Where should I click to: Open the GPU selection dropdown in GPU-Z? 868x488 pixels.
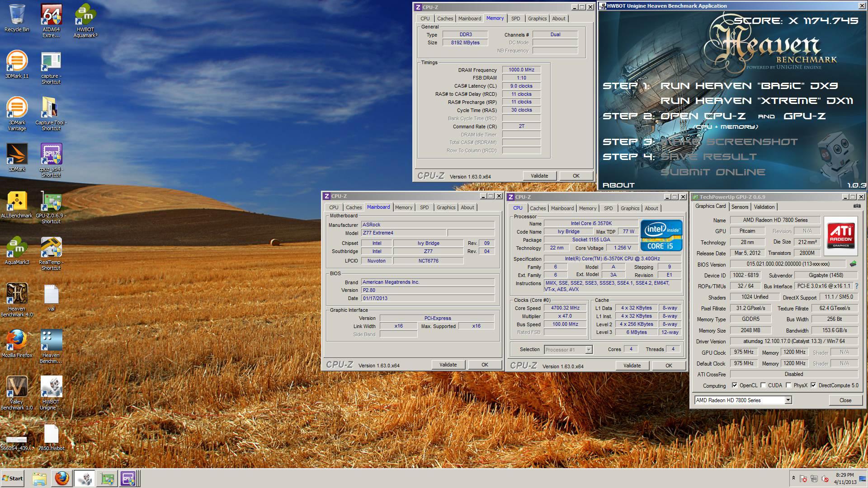pyautogui.click(x=788, y=400)
